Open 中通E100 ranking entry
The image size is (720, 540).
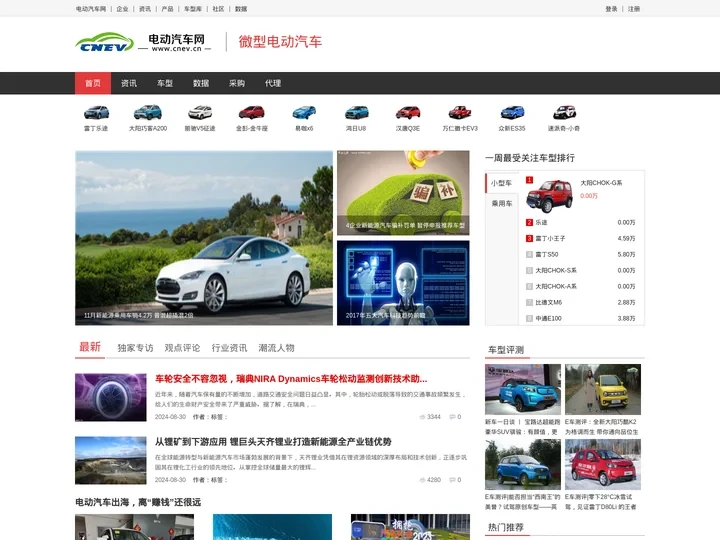[548, 318]
